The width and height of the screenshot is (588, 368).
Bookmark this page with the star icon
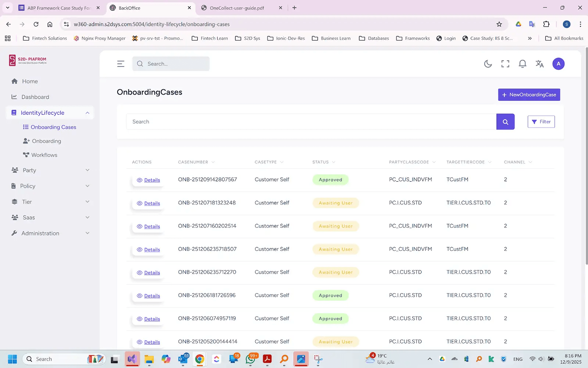499,24
